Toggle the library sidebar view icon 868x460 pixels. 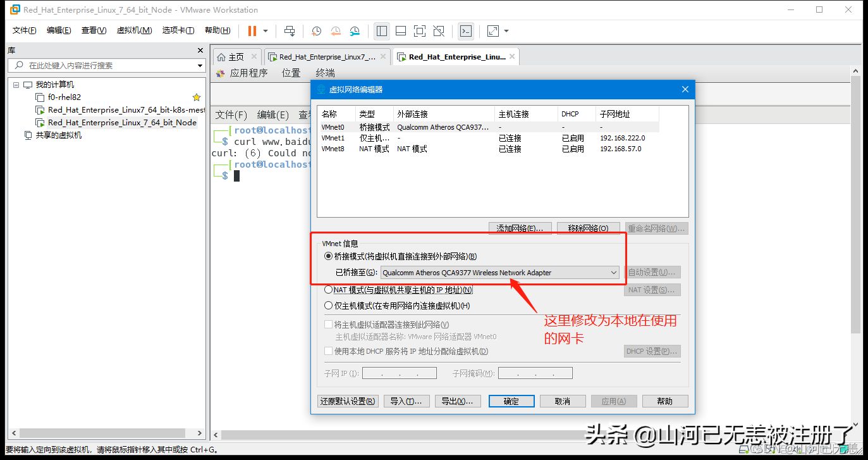pyautogui.click(x=382, y=30)
